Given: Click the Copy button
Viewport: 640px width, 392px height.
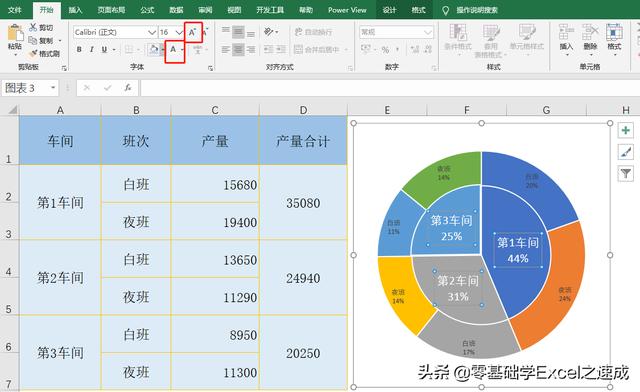Looking at the screenshot, I should pyautogui.click(x=41, y=40).
